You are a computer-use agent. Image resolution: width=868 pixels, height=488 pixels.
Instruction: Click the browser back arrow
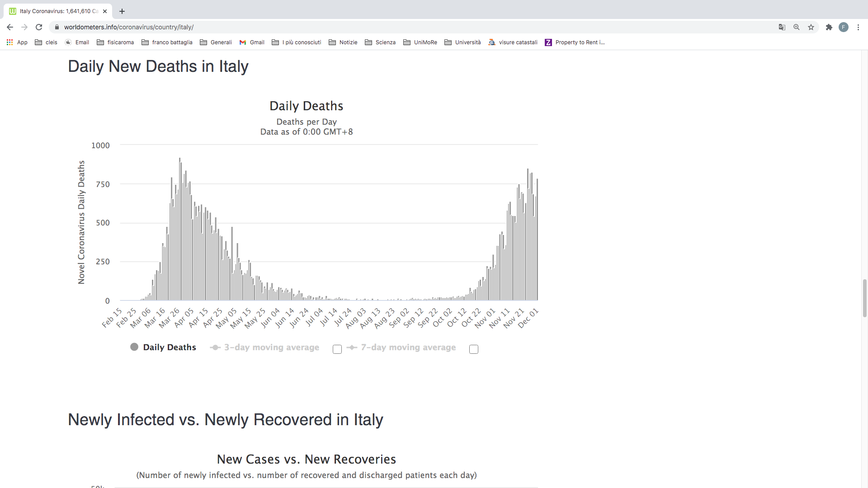click(10, 27)
